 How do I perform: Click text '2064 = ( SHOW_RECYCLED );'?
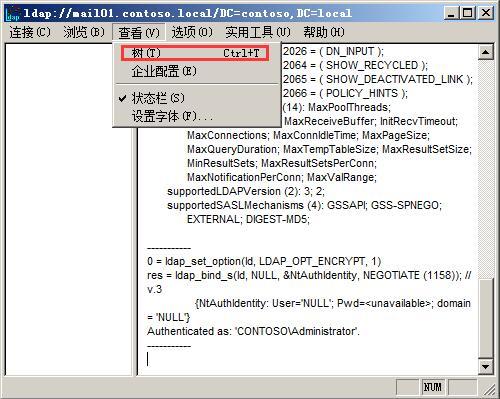(x=355, y=65)
